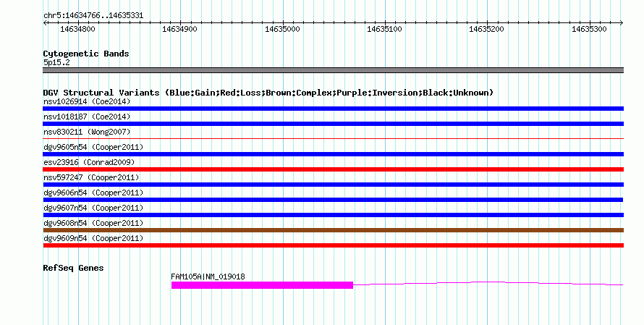The width and height of the screenshot is (644, 325).
Task: Click the nsv830211 (Wong2007) label
Action: [87, 132]
